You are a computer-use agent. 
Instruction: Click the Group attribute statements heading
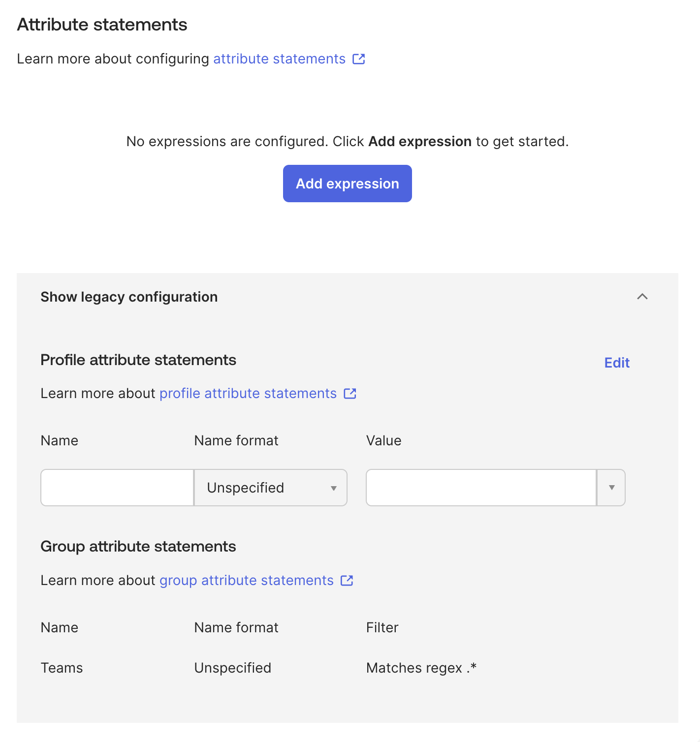click(138, 547)
